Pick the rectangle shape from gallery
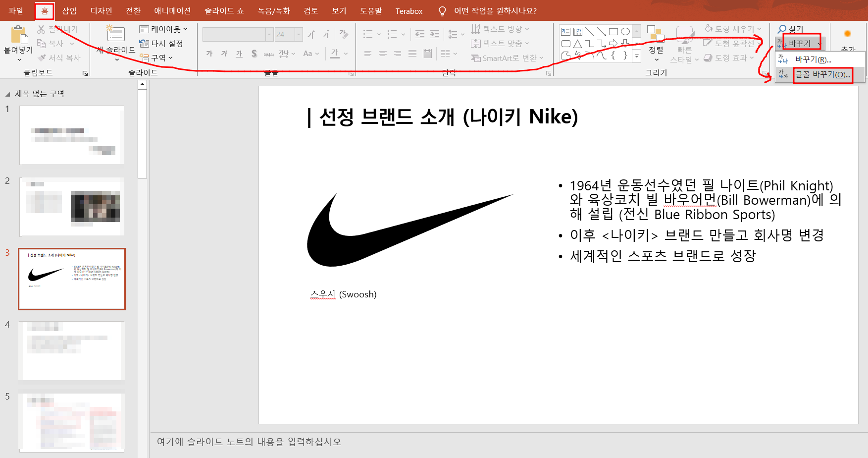Image resolution: width=868 pixels, height=458 pixels. click(x=613, y=32)
